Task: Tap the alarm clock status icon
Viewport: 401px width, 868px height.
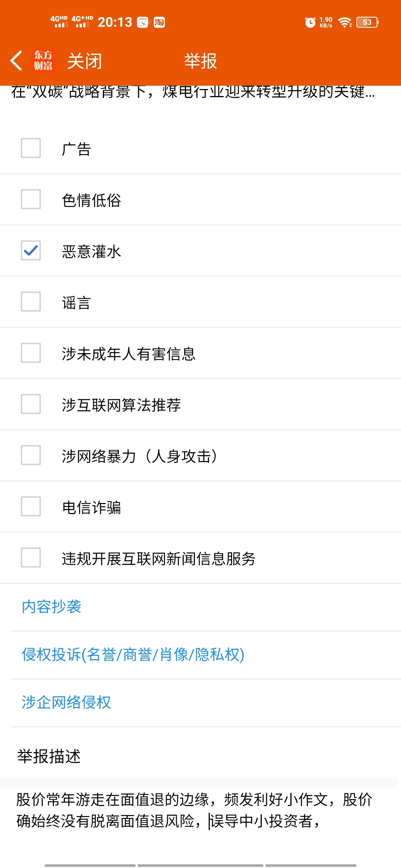Action: tap(310, 22)
